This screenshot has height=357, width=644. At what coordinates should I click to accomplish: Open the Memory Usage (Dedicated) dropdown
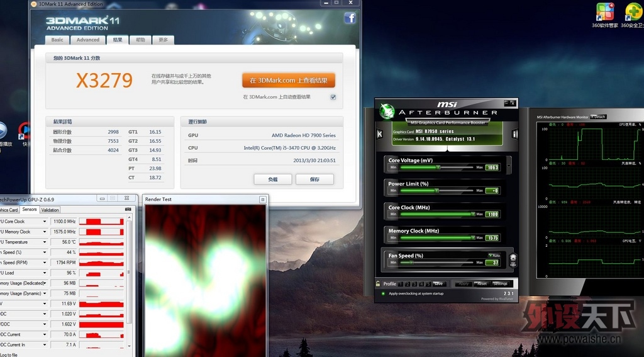tap(45, 283)
